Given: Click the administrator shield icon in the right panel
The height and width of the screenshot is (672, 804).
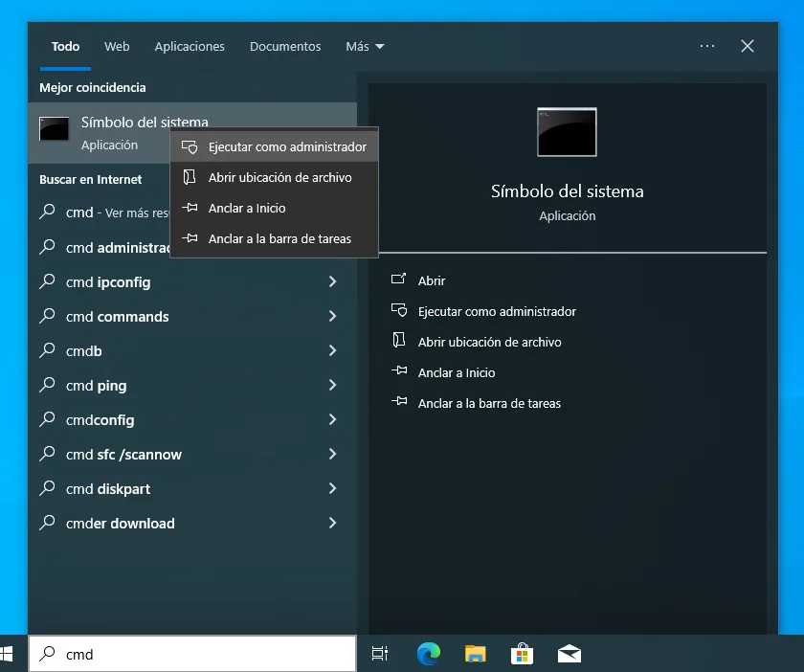Looking at the screenshot, I should (399, 310).
